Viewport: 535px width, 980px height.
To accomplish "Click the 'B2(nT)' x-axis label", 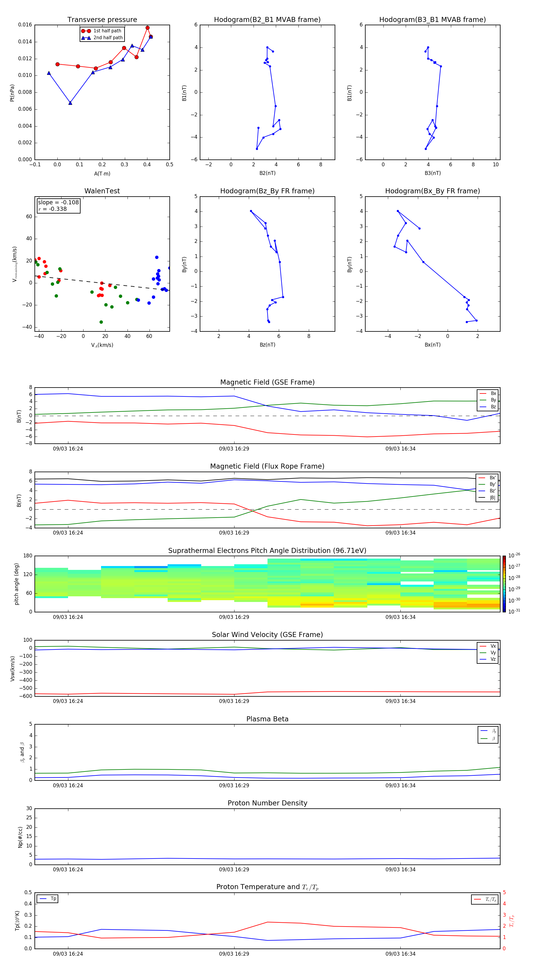I will 267,173.
